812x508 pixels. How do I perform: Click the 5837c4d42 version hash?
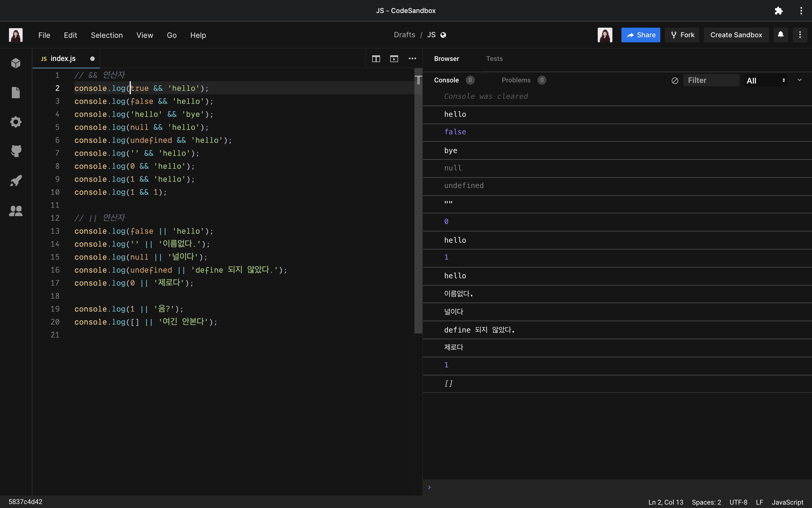(25, 502)
